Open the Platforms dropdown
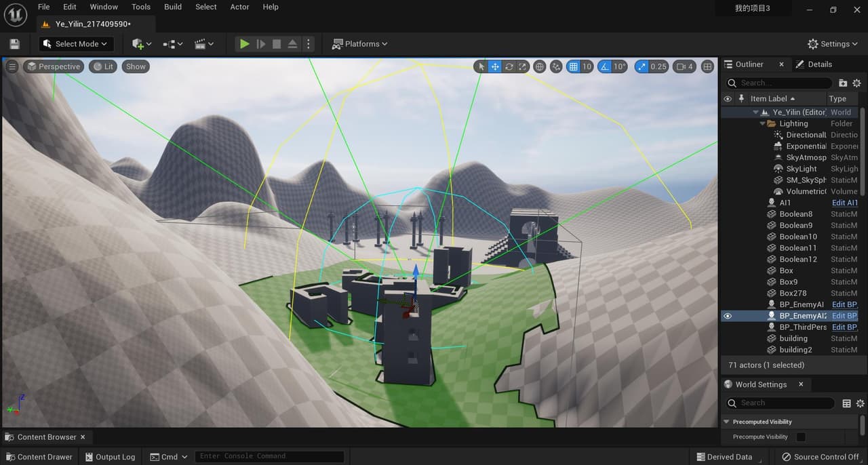 [360, 44]
